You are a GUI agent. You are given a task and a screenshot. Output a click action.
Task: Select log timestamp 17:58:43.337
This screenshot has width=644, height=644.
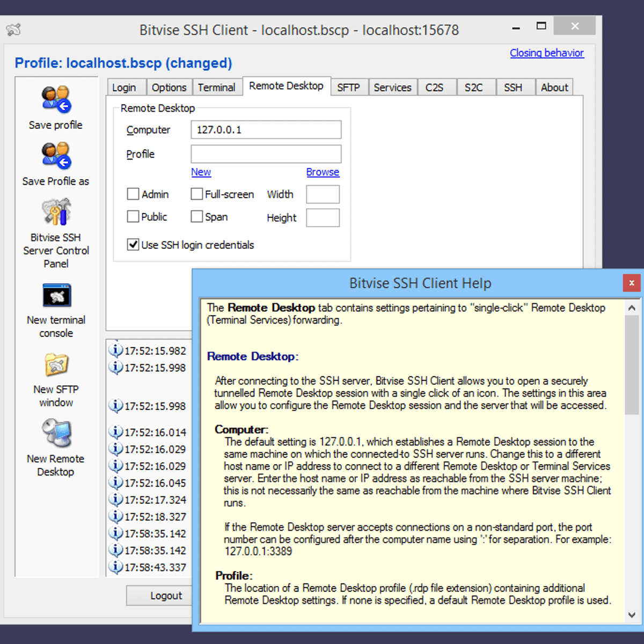(155, 568)
